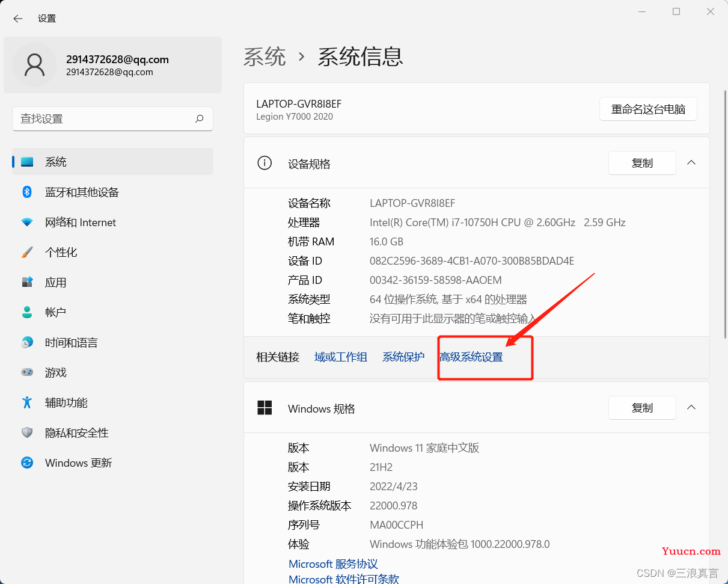
Task: Open 帐户 settings page
Action: tap(113, 312)
